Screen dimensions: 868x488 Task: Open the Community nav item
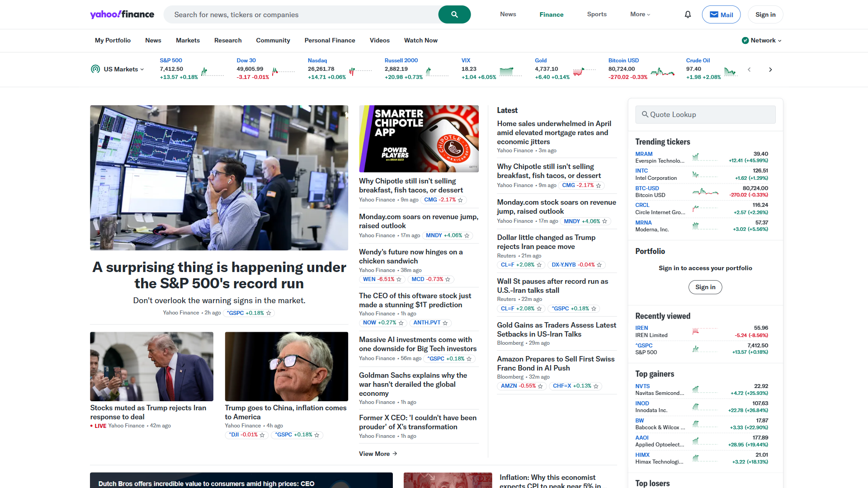[273, 41]
